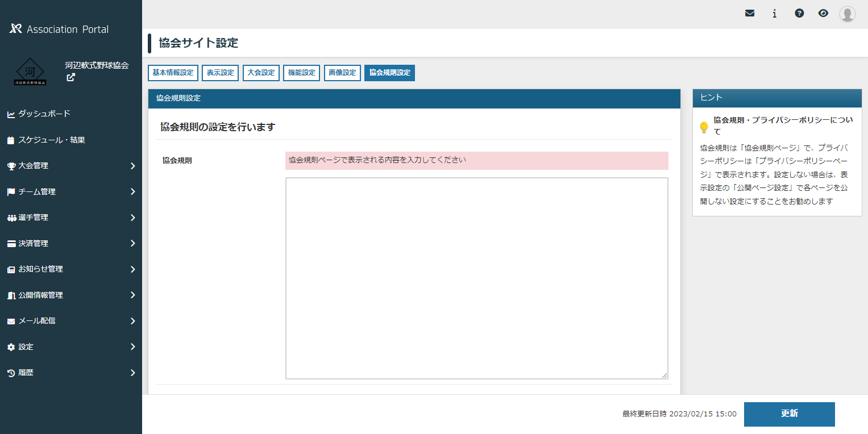Click the external link icon beside 河辺軟式野球協会
The image size is (868, 434).
[x=70, y=77]
